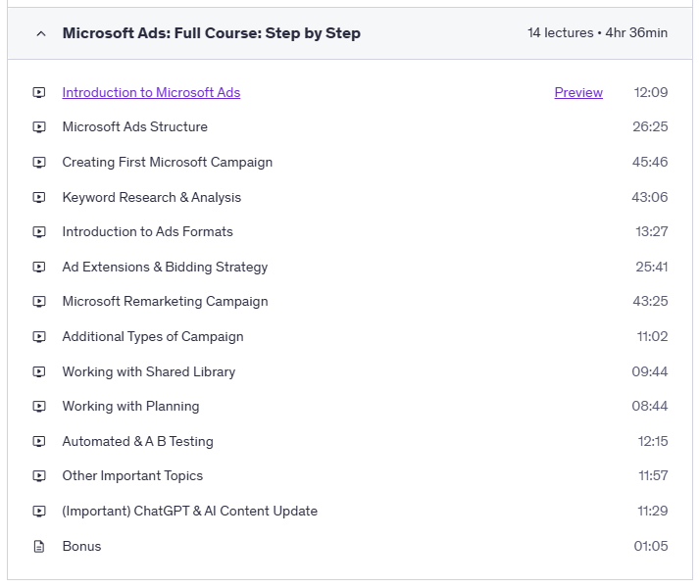Click video icon beside Keyword Research & Analysis
The image size is (700, 588).
(x=39, y=198)
